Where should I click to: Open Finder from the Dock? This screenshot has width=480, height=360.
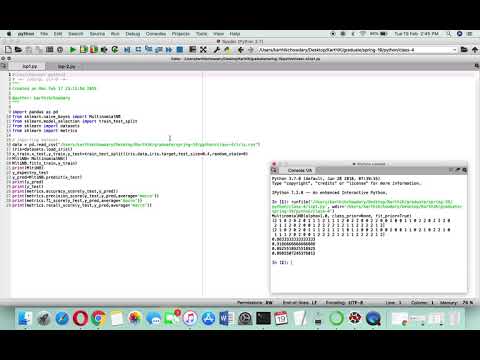pos(25,318)
